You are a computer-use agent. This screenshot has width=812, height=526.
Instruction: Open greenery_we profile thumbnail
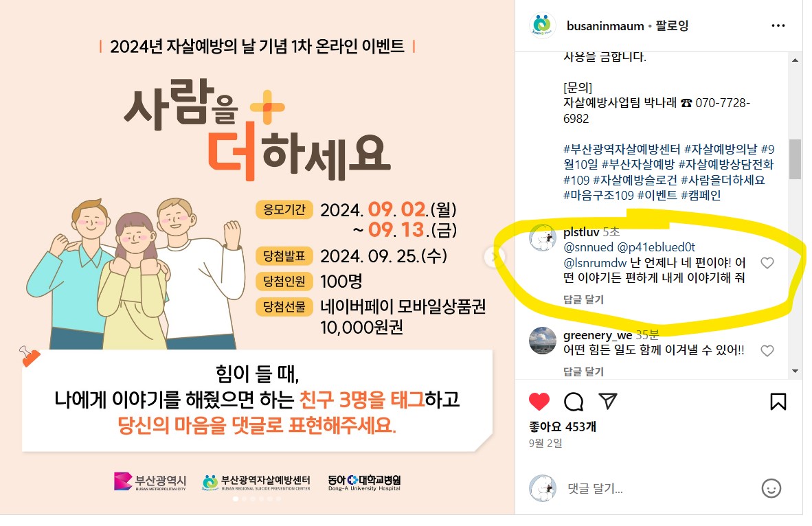542,341
